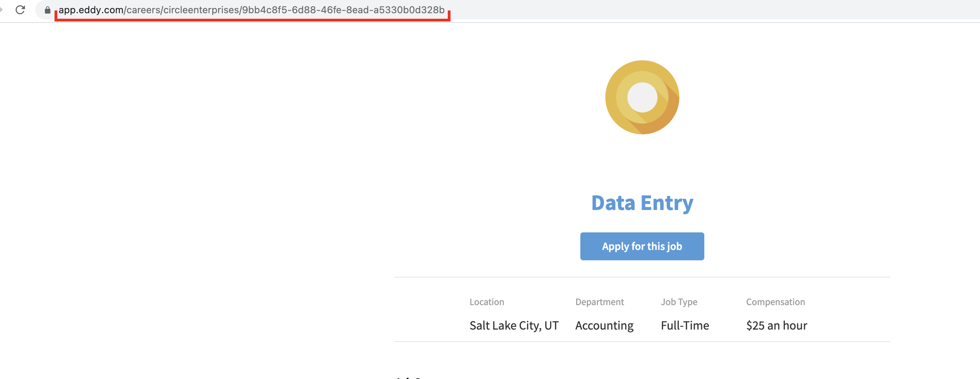This screenshot has width=980, height=379.
Task: Click the Location label
Action: click(x=487, y=302)
